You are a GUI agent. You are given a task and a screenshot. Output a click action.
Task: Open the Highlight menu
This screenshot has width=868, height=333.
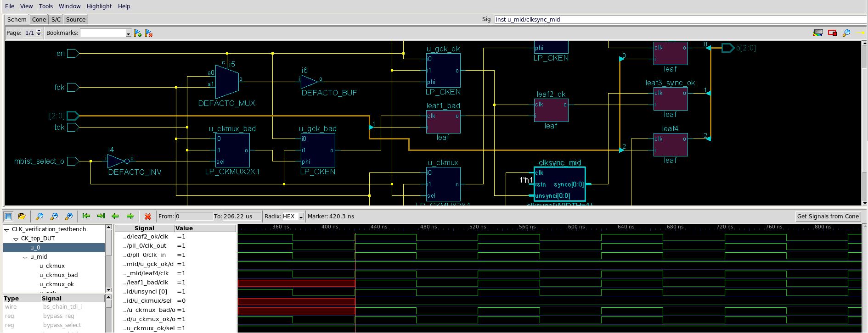pyautogui.click(x=99, y=6)
